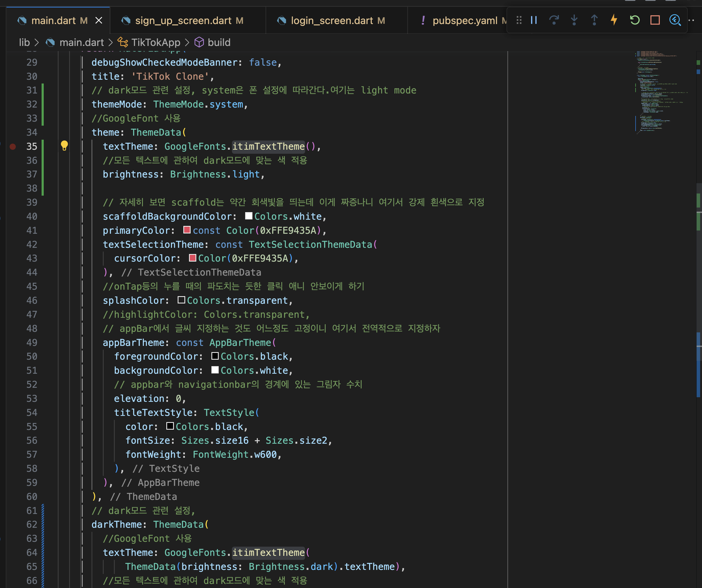This screenshot has width=702, height=588.
Task: Pause the debug session
Action: [534, 21]
